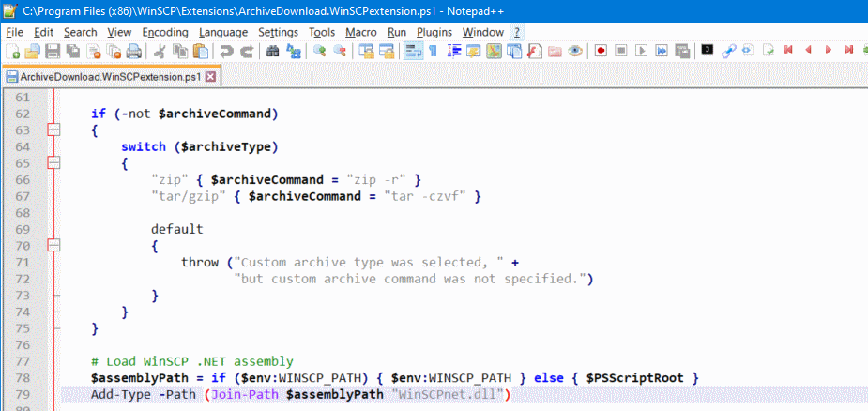The image size is (868, 411).
Task: Open Find with the binoculars icon
Action: pos(273,51)
